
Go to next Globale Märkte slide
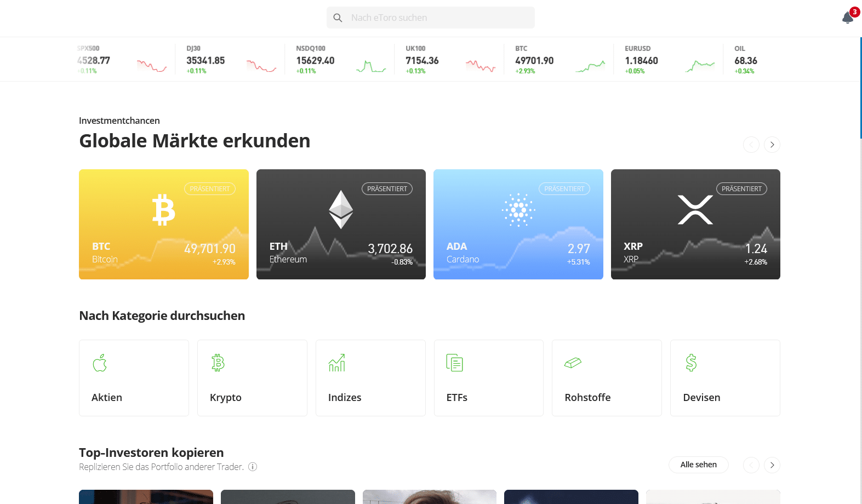(772, 145)
